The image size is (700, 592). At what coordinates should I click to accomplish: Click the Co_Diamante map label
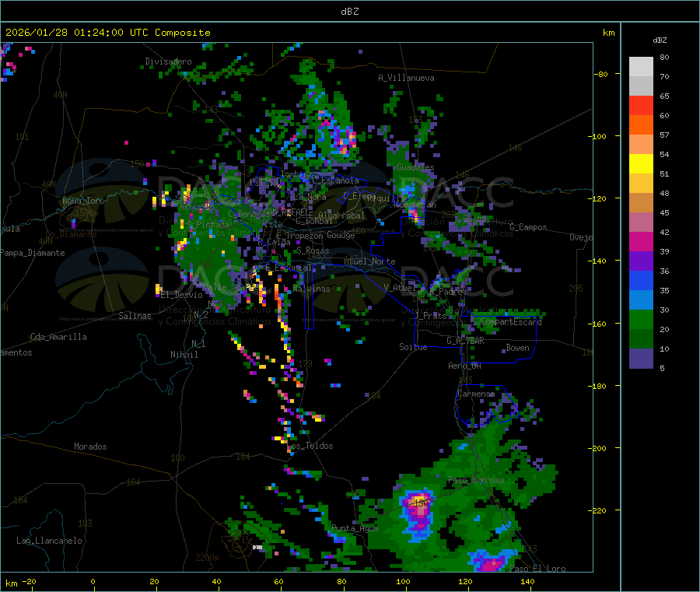coord(71,234)
